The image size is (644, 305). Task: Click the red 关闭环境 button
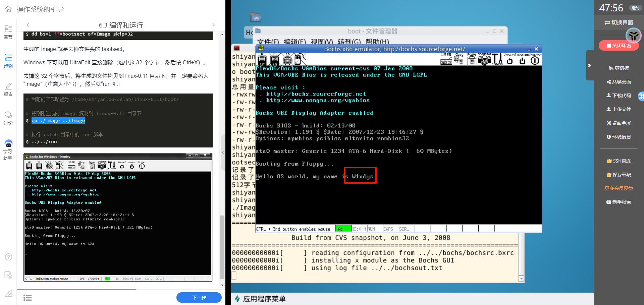[618, 46]
